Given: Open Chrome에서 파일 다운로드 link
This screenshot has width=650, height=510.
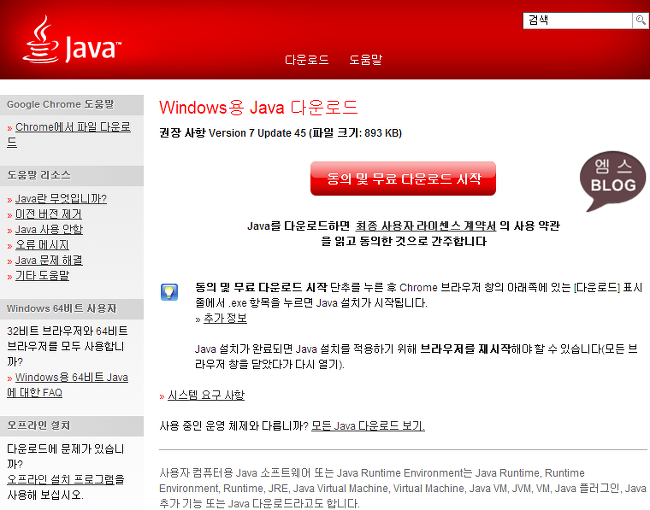Looking at the screenshot, I should point(69,134).
